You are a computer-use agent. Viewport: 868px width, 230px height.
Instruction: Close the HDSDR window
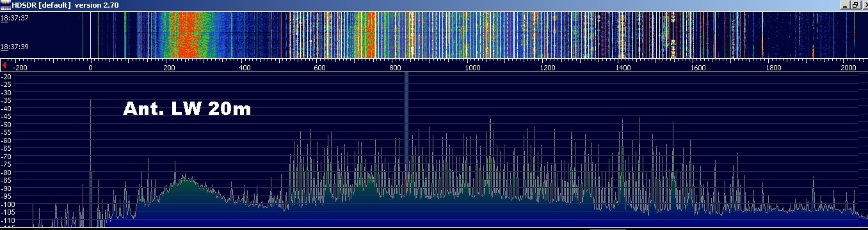click(x=864, y=4)
